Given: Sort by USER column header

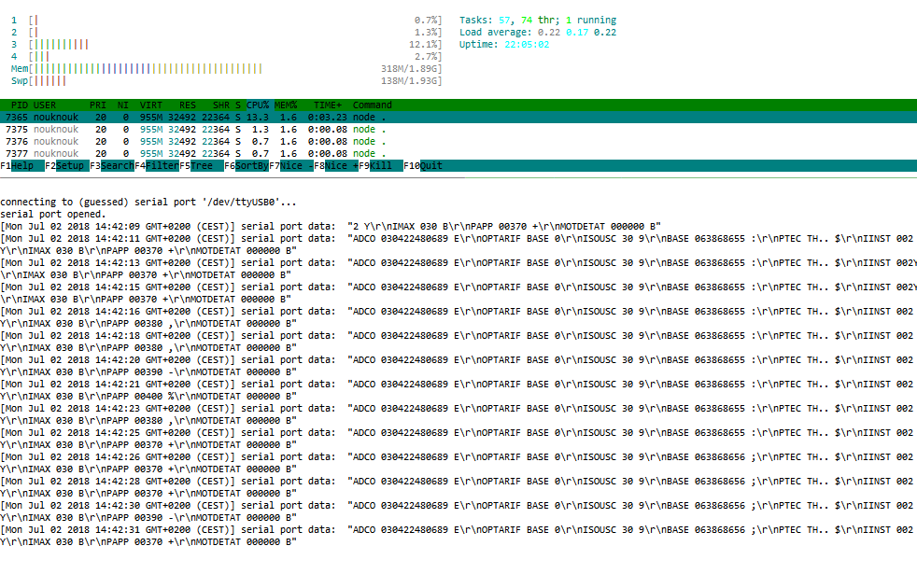Looking at the screenshot, I should (45, 105).
